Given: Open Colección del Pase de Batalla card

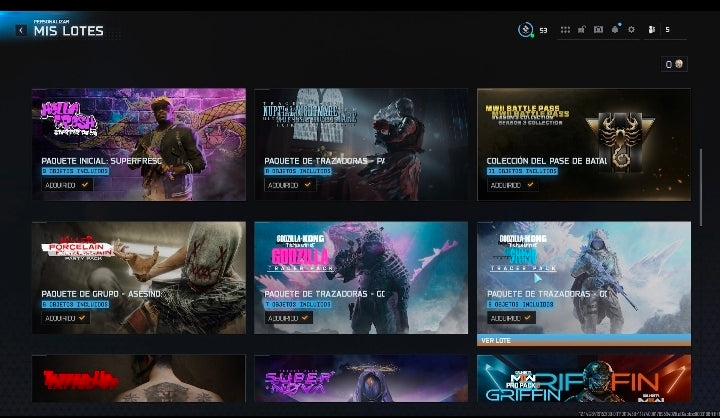Looking at the screenshot, I should 584,144.
